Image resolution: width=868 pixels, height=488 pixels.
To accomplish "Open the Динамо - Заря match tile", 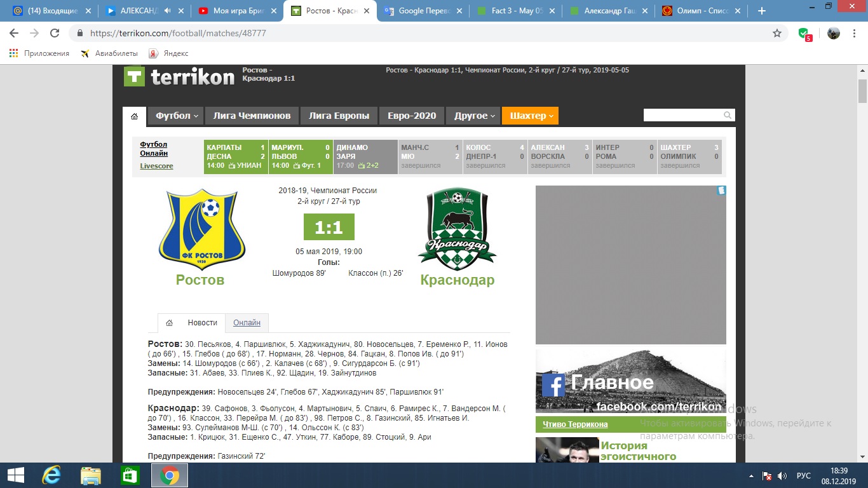I will coord(365,156).
